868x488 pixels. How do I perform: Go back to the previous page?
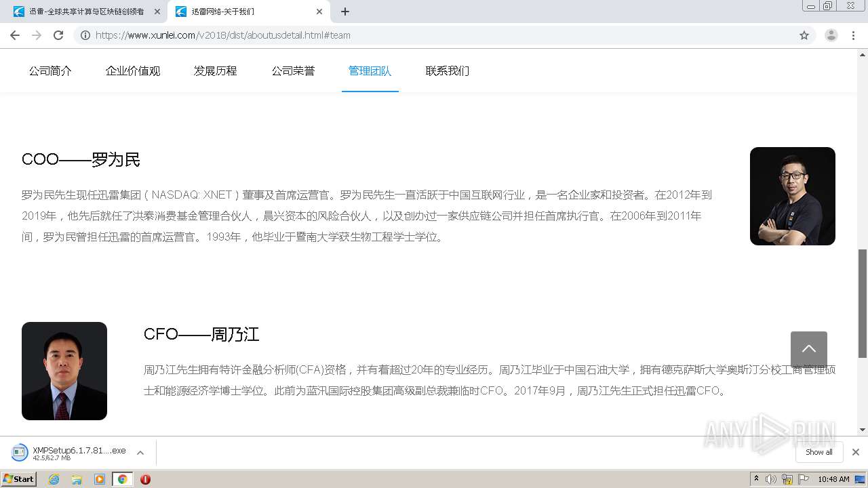15,35
